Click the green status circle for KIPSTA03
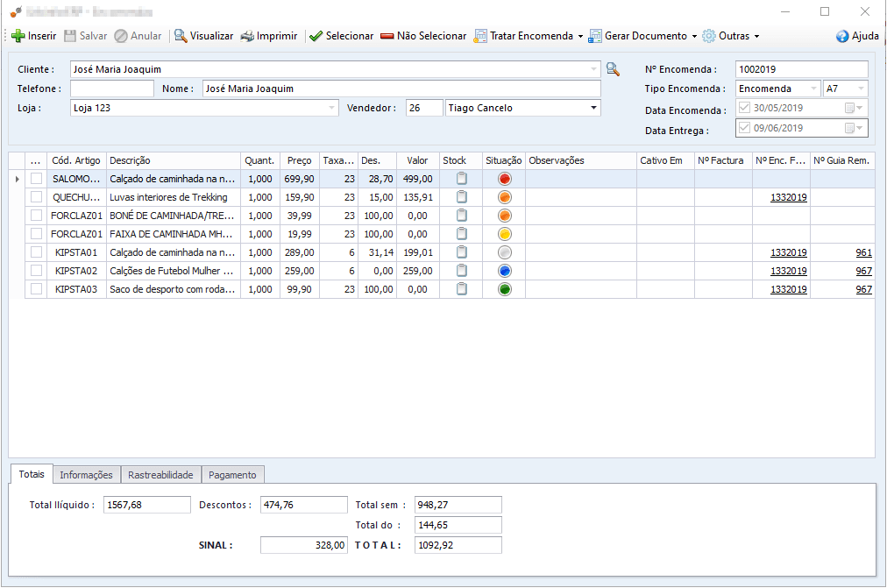 504,289
